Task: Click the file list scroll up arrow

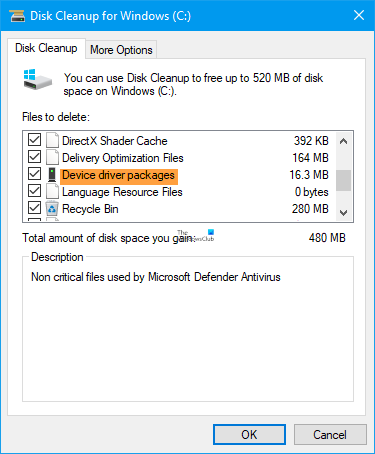Action: pos(343,141)
